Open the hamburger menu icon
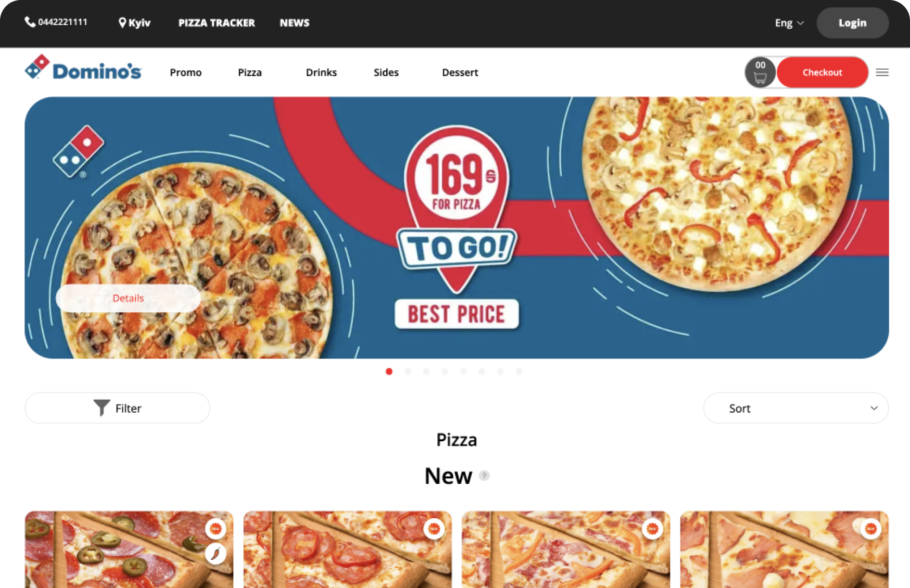The image size is (910, 588). click(882, 72)
